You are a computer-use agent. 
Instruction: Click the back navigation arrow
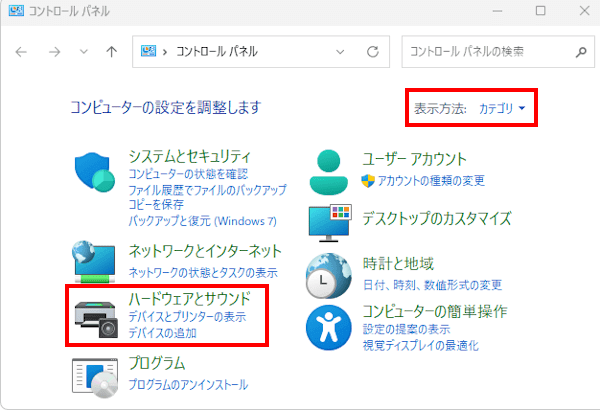(x=21, y=51)
